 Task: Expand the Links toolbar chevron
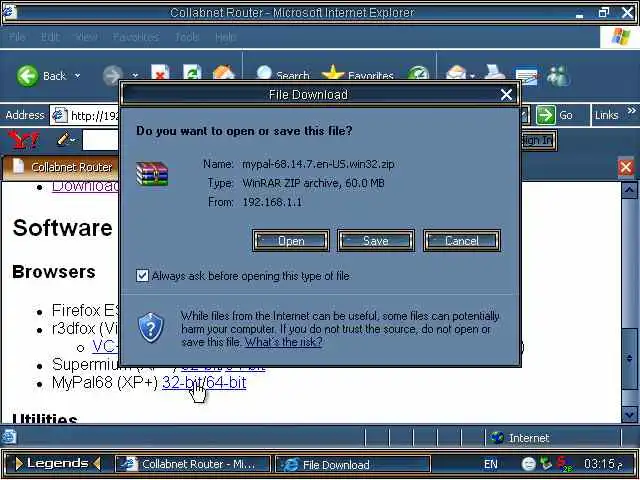pyautogui.click(x=631, y=111)
